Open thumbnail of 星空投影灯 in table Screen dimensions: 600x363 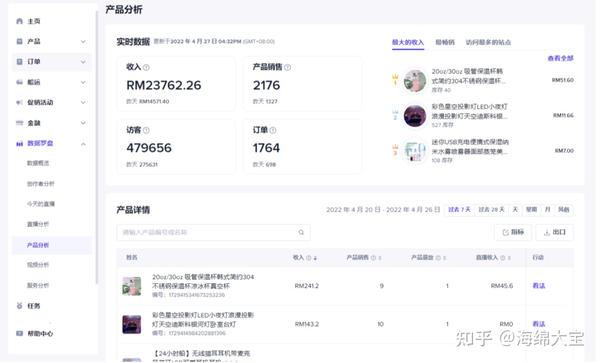click(x=132, y=324)
